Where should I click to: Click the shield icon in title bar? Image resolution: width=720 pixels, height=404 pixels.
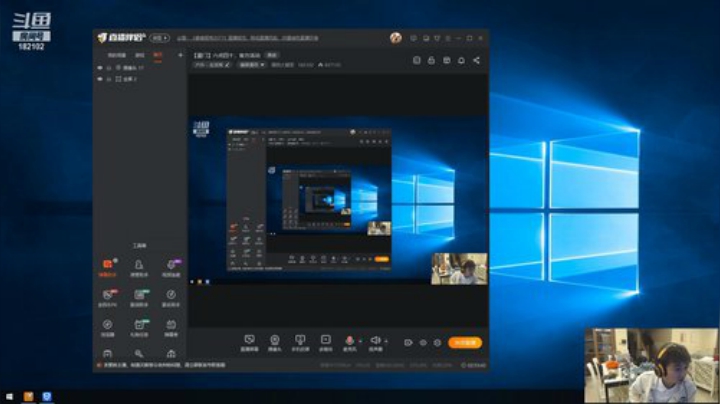(437, 38)
